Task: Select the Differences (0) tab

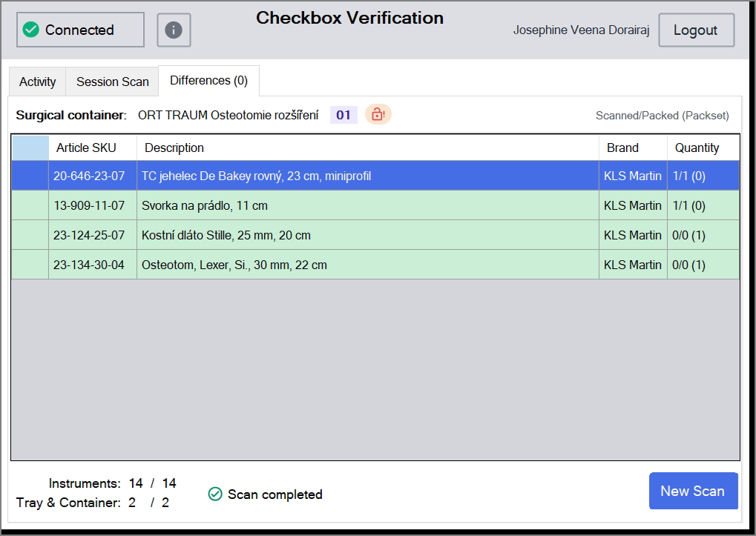Action: (x=208, y=80)
